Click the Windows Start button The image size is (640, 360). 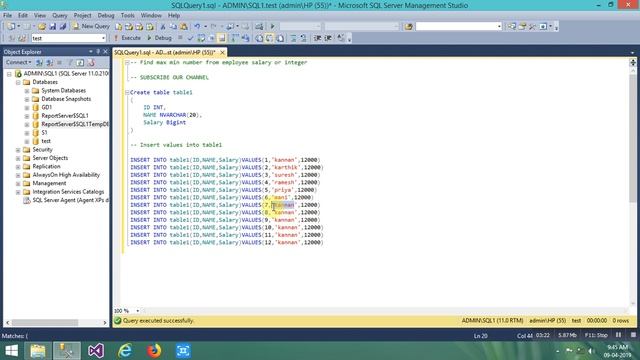(x=11, y=351)
